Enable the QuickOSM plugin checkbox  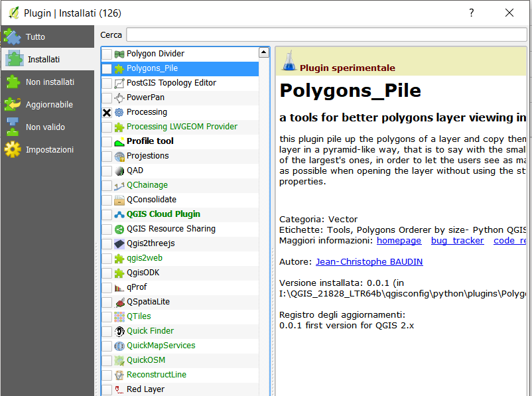(x=107, y=360)
